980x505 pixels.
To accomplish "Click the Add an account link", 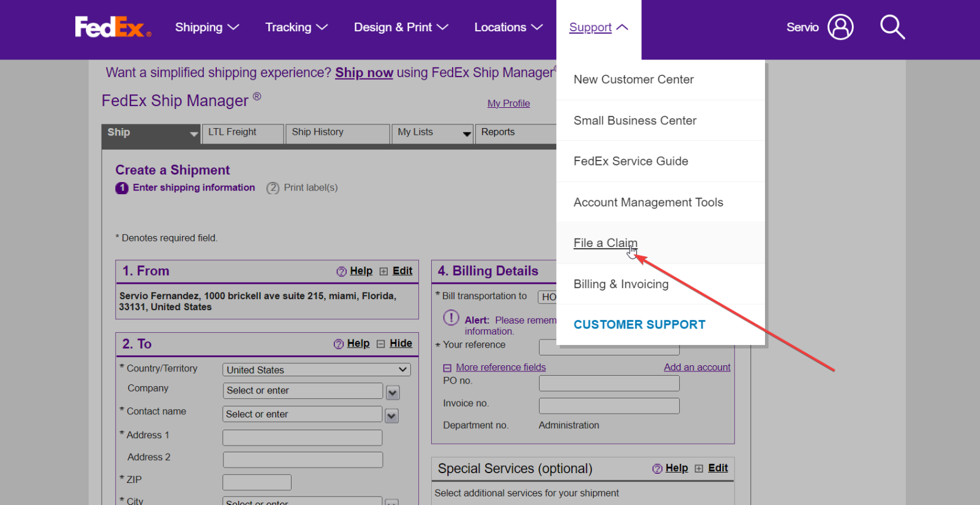I will 697,367.
